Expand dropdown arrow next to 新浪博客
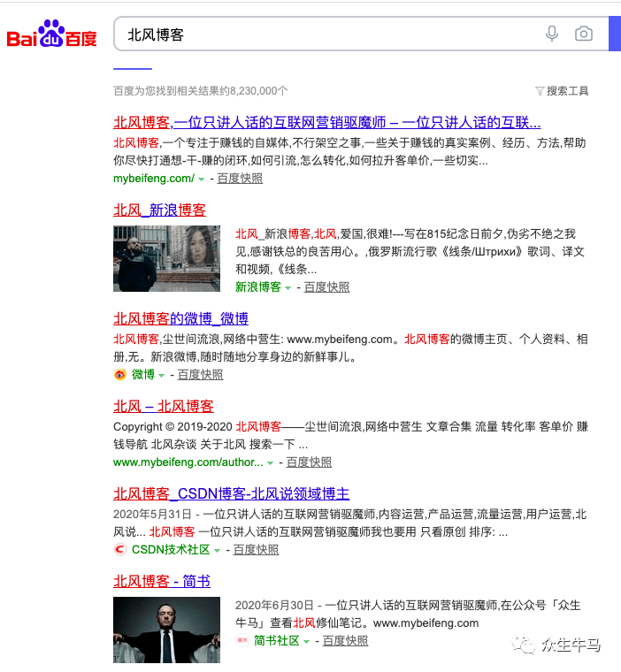621x672 pixels. pos(287,287)
